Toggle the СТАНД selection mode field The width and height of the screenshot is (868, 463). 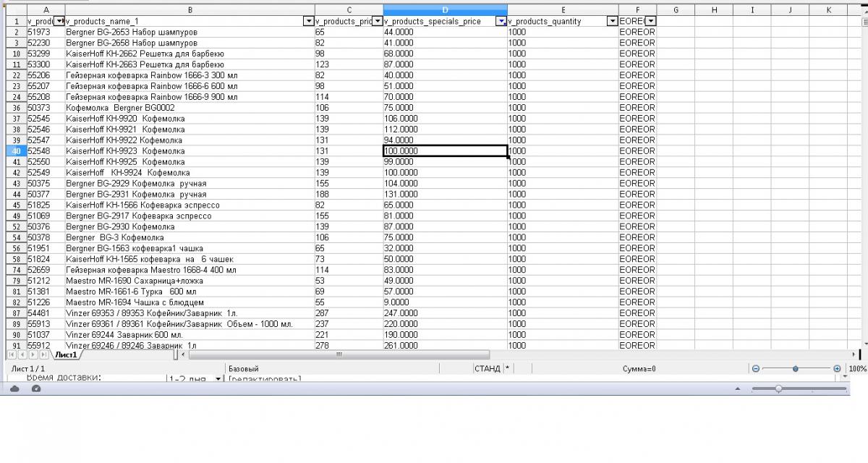tap(488, 369)
